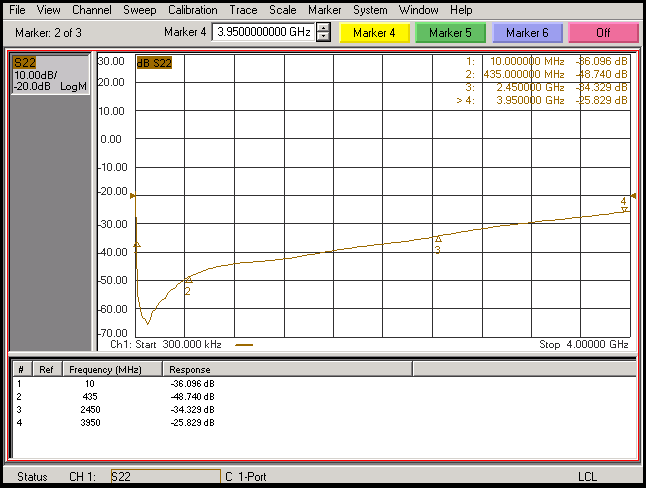
Task: Click the # column header in marker table
Action: [x=21, y=369]
